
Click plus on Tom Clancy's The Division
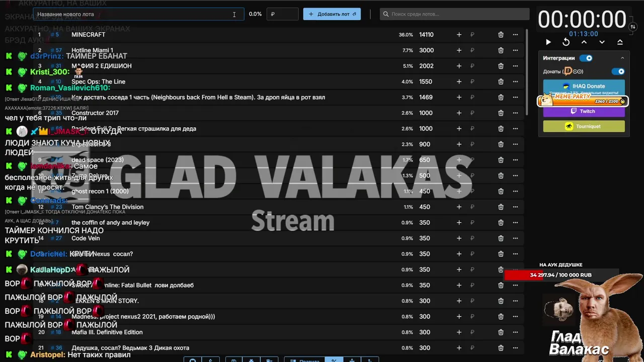pos(459,207)
